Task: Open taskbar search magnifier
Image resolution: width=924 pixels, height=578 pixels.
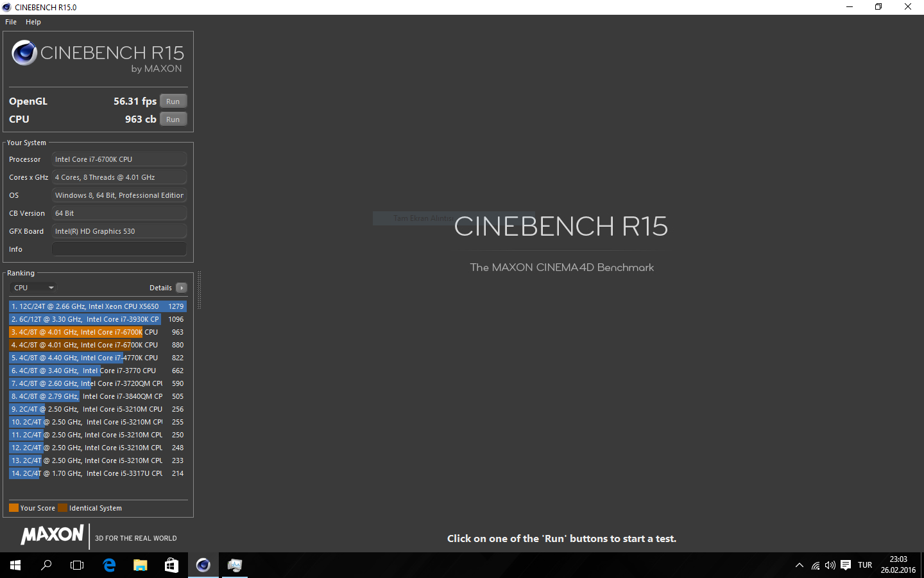Action: point(46,565)
